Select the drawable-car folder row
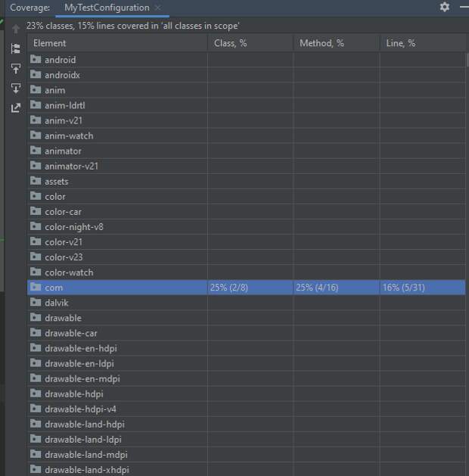The image size is (469, 476). click(x=247, y=333)
